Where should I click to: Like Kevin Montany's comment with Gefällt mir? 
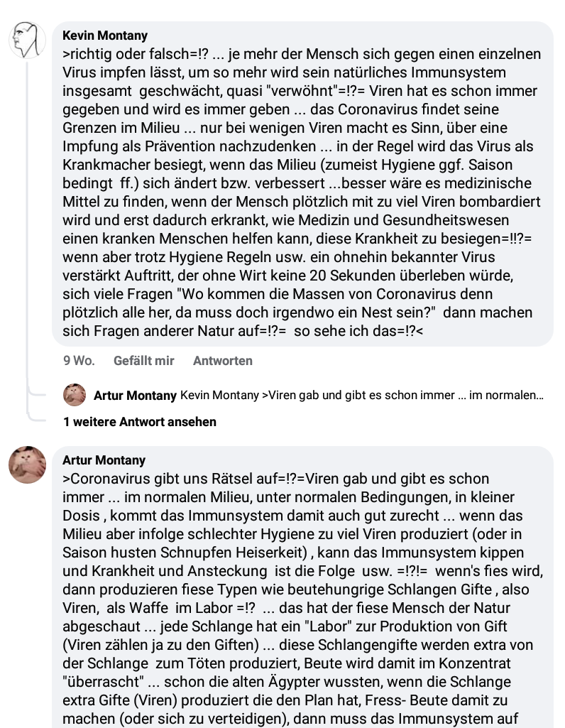coord(144,361)
